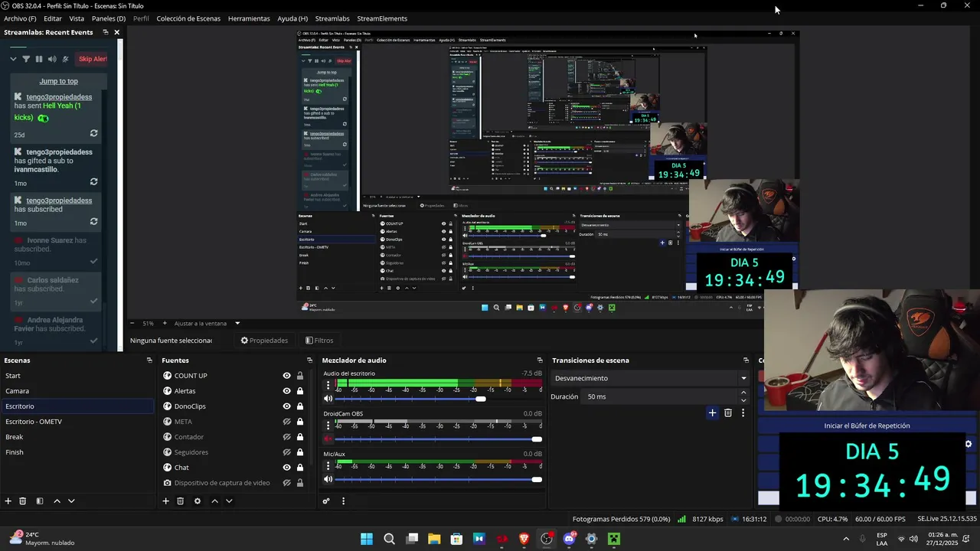
Task: Undock the Mezclador de audio panel
Action: pos(540,360)
